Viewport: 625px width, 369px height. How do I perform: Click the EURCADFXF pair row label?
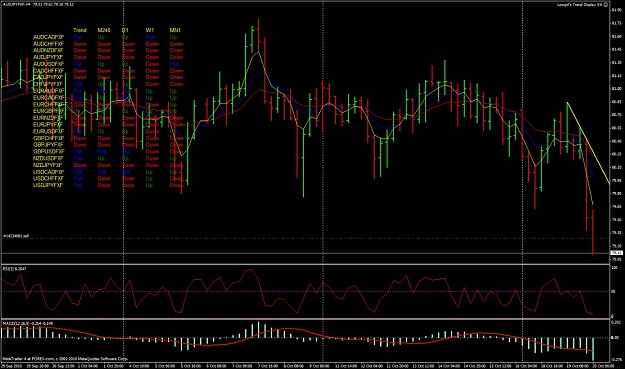48,98
